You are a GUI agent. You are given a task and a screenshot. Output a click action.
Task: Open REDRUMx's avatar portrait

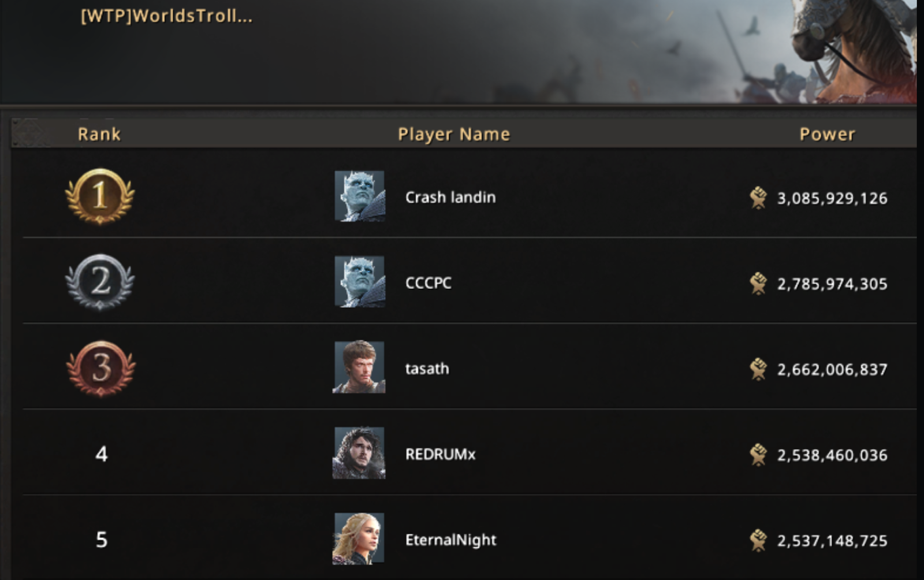[x=359, y=453]
